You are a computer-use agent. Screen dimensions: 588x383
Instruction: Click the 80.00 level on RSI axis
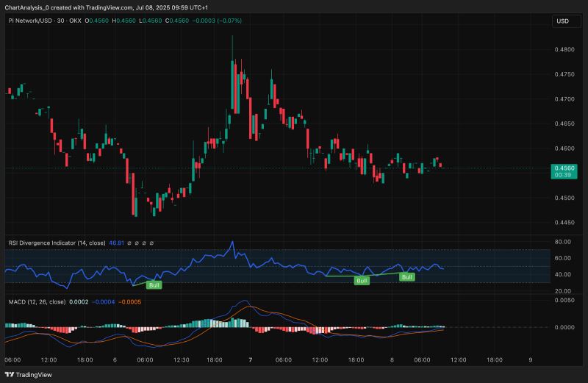(x=562, y=241)
